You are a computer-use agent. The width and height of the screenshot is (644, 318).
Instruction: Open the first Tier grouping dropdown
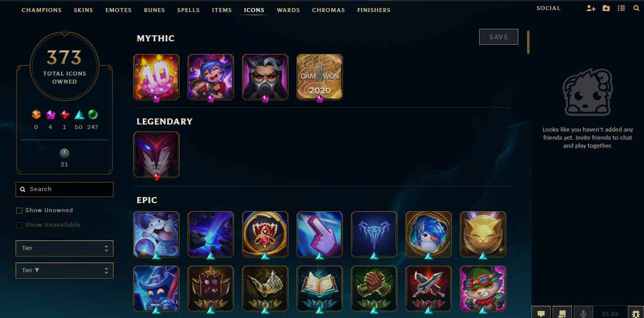[65, 248]
